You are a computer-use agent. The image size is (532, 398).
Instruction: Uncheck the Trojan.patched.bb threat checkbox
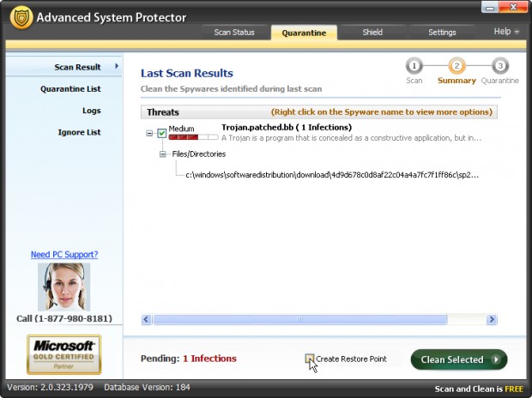click(x=162, y=133)
